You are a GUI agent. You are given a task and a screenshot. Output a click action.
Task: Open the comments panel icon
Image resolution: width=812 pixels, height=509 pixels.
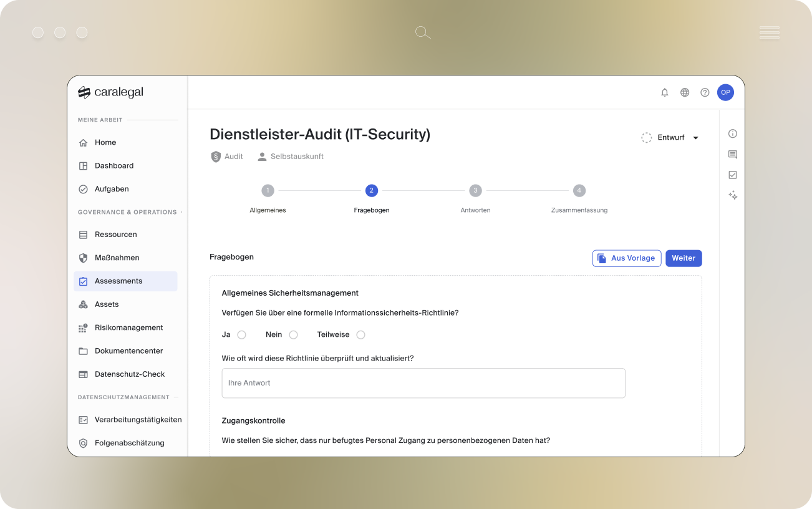click(733, 154)
